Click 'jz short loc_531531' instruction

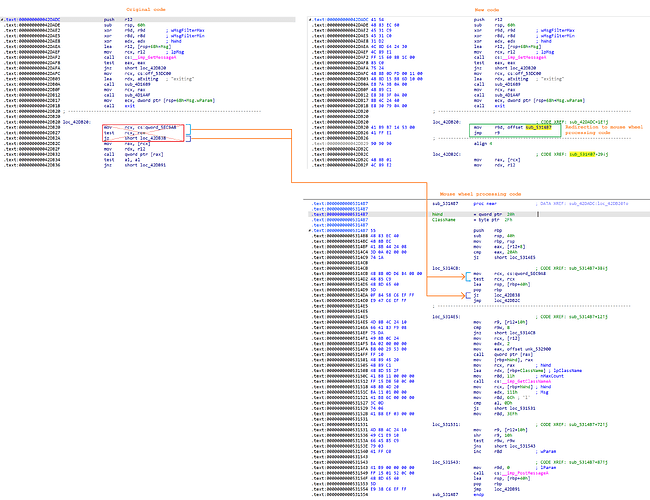(504, 408)
